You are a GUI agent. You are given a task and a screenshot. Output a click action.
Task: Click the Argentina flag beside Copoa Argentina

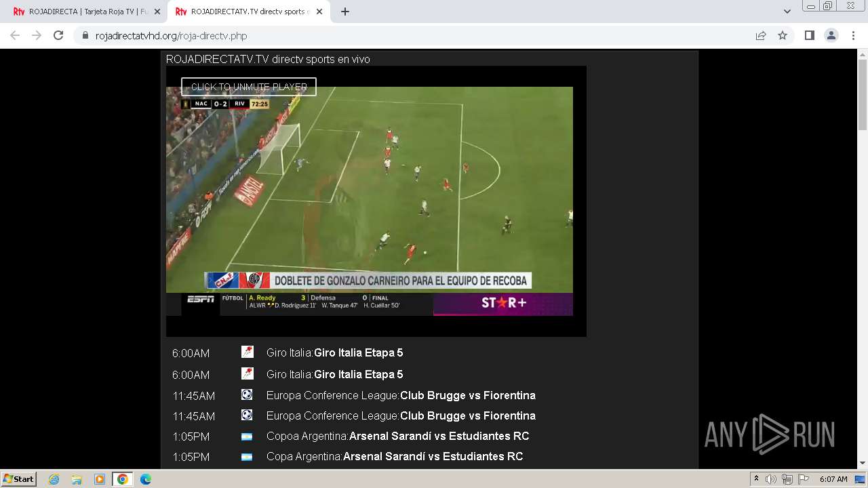coord(247,436)
